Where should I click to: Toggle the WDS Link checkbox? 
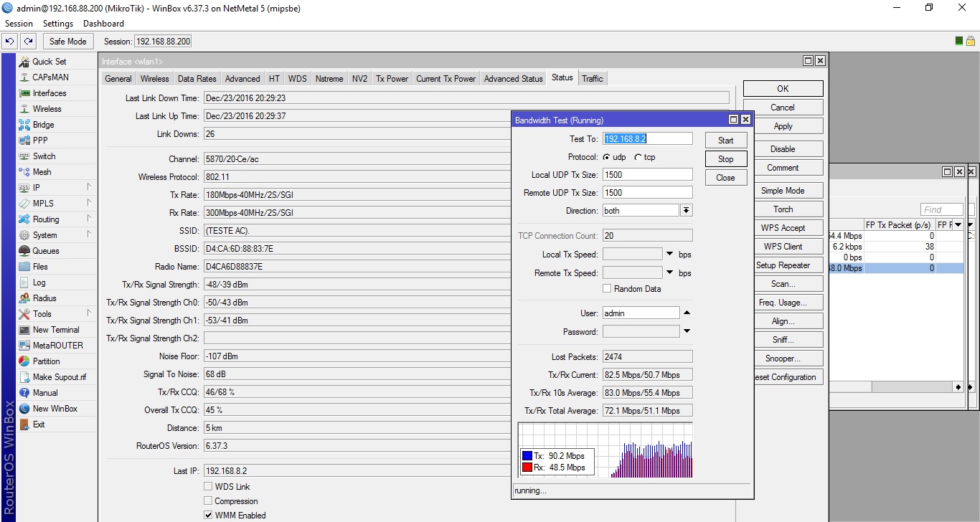[x=208, y=487]
